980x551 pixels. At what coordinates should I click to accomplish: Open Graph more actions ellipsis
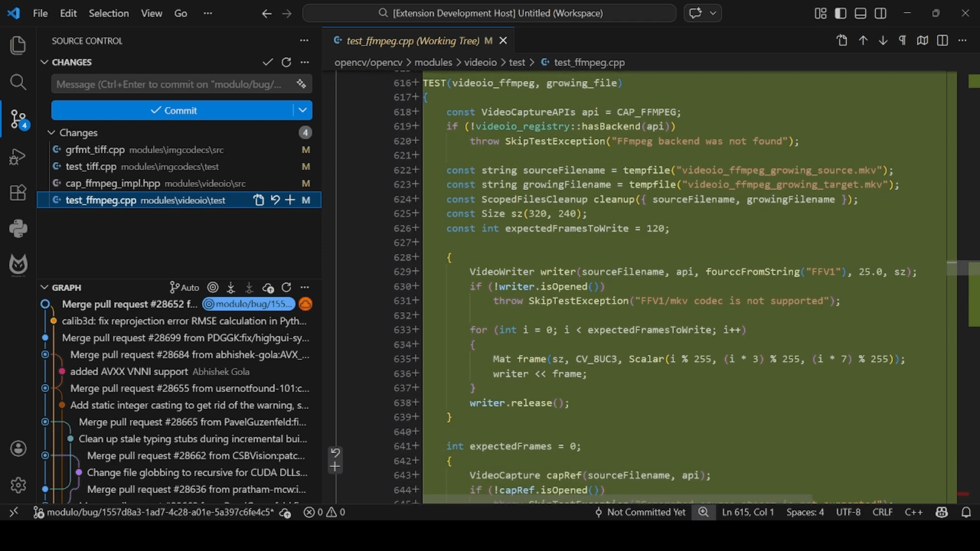tap(305, 288)
